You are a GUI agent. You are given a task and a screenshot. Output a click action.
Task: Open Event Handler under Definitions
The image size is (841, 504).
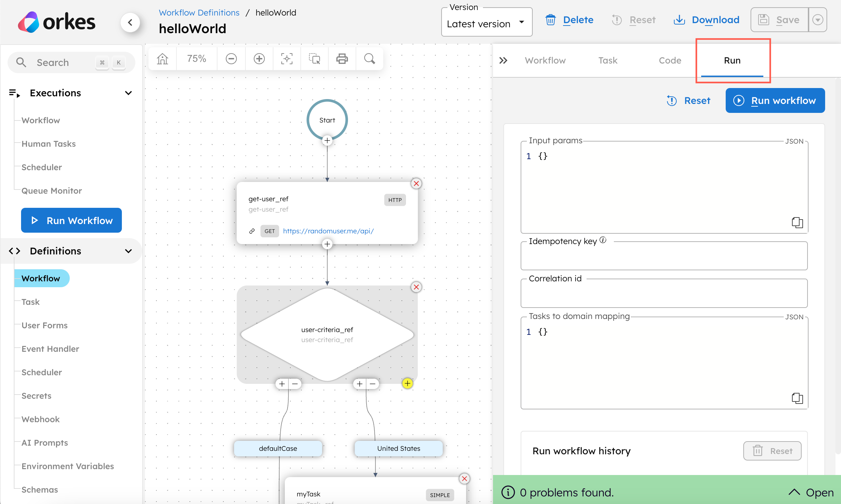pyautogui.click(x=50, y=349)
